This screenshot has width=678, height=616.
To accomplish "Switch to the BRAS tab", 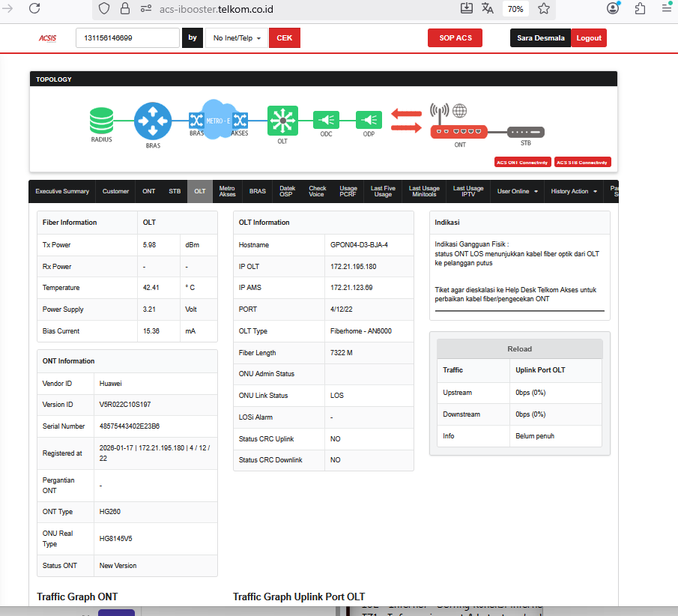I will [257, 191].
